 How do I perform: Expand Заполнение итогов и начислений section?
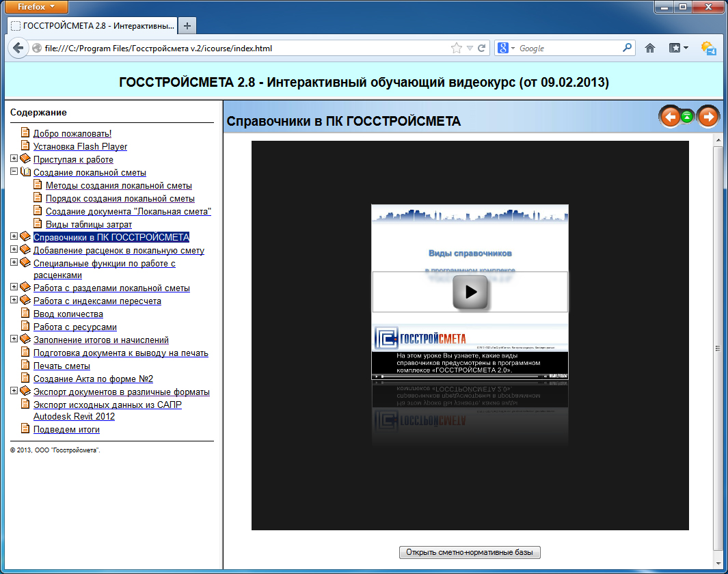coord(14,339)
